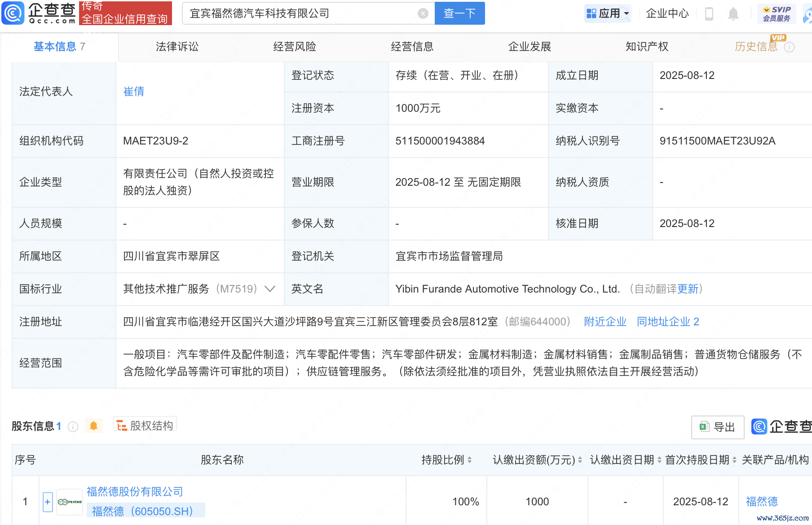This screenshot has height=525, width=812.
Task: Switch to the 知识产权 tab
Action: pyautogui.click(x=647, y=47)
